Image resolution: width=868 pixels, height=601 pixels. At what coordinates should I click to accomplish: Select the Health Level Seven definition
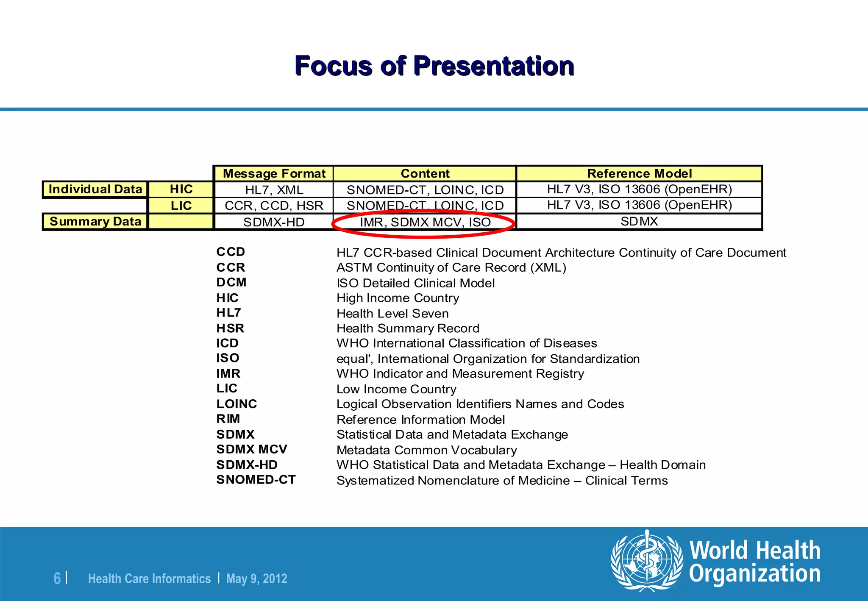392,314
